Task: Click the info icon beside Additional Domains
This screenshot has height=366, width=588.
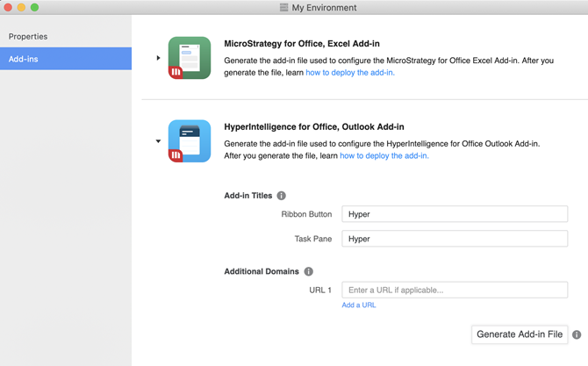Action: 308,272
